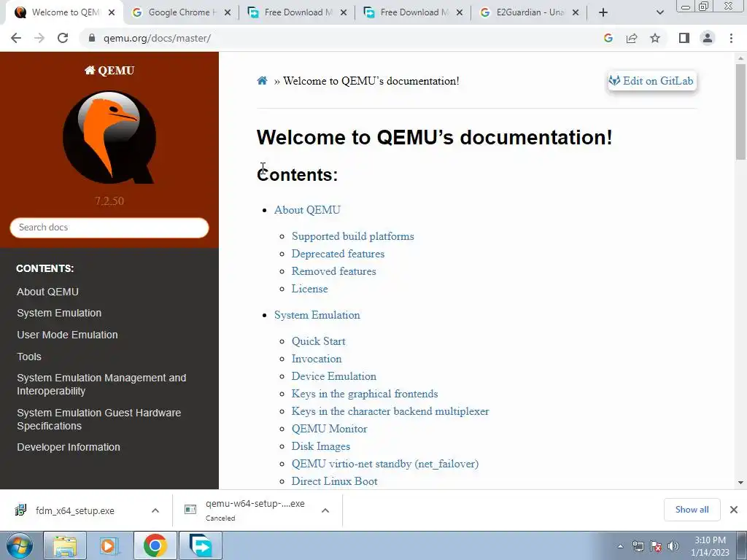This screenshot has width=747, height=560.
Task: Expand options for qemu-w64-setup download
Action: (x=325, y=510)
